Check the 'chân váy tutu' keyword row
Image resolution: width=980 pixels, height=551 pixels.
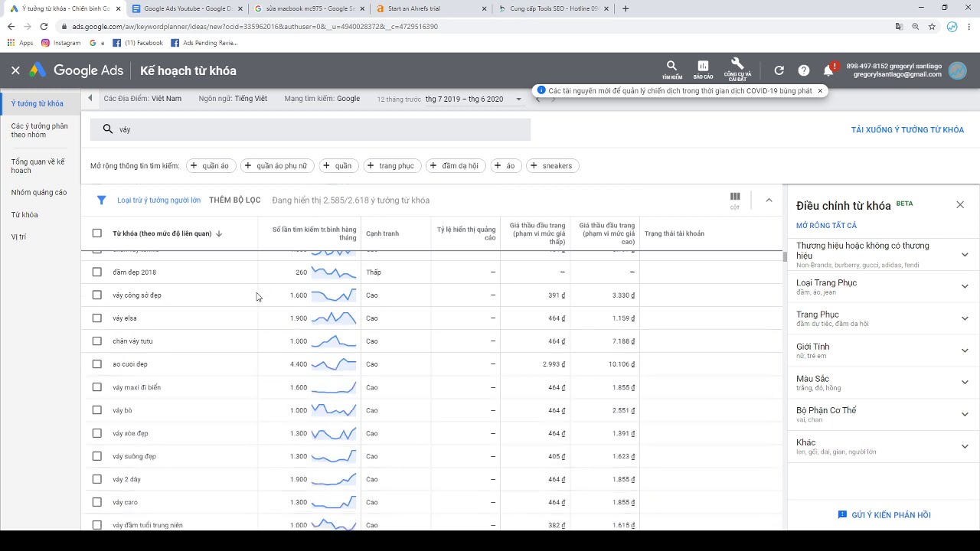pyautogui.click(x=96, y=341)
